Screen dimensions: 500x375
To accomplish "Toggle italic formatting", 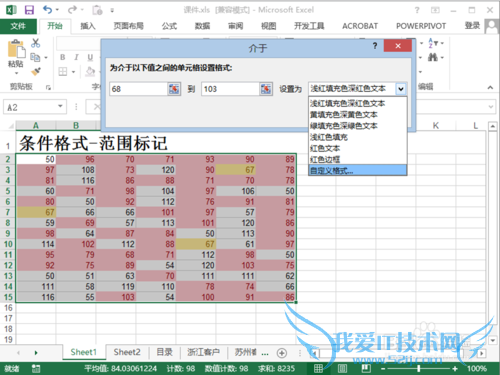I will point(76,57).
